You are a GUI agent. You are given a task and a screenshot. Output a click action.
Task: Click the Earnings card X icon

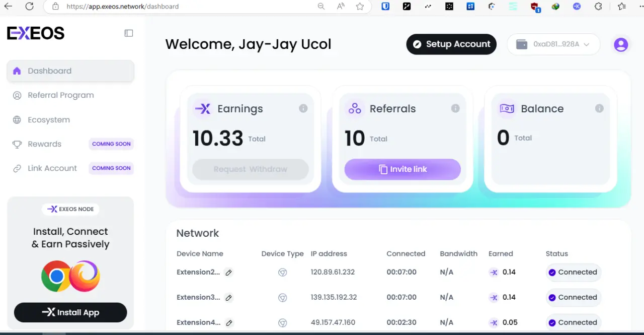click(203, 109)
